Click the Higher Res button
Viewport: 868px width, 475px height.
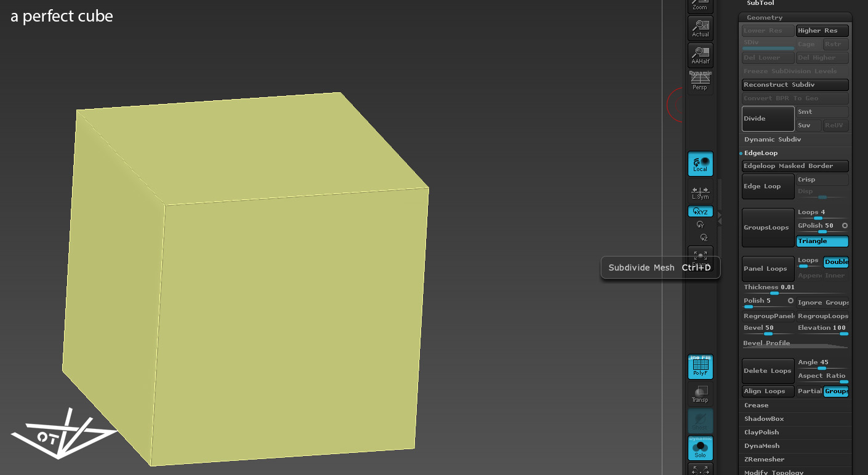pyautogui.click(x=822, y=31)
